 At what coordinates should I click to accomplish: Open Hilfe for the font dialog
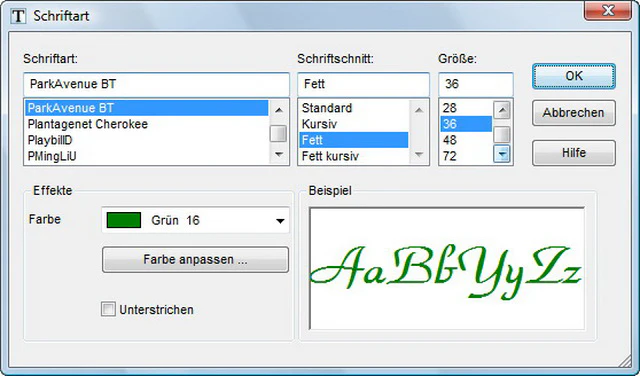click(x=573, y=153)
